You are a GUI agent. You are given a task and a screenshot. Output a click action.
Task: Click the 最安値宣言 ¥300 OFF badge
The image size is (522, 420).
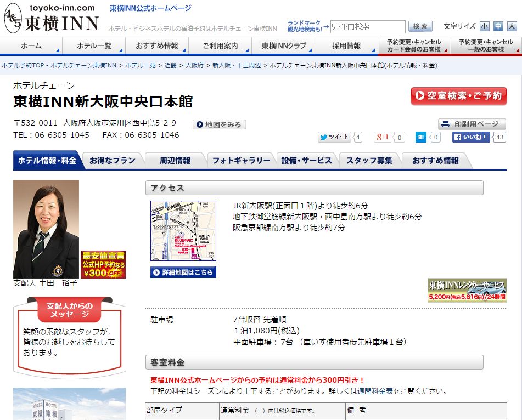(x=103, y=264)
